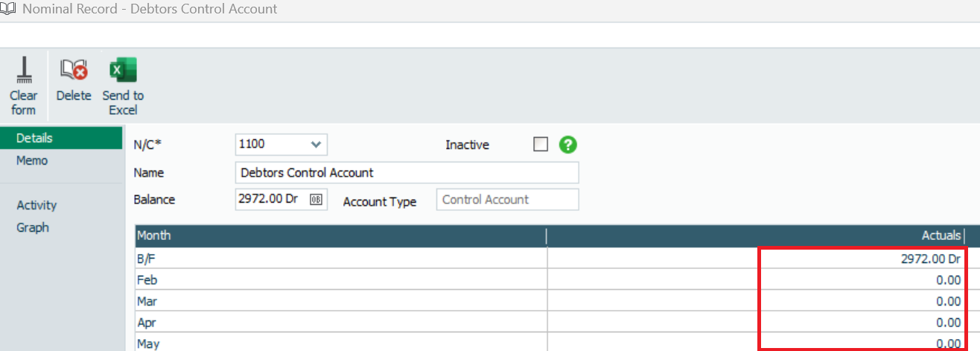The image size is (980, 351).
Task: Click the Balance value field
Action: pyautogui.click(x=270, y=200)
